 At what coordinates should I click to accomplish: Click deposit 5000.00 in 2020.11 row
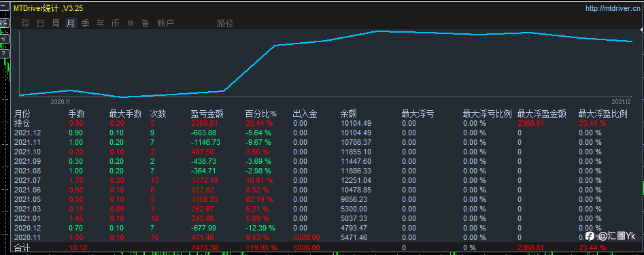coord(307,237)
